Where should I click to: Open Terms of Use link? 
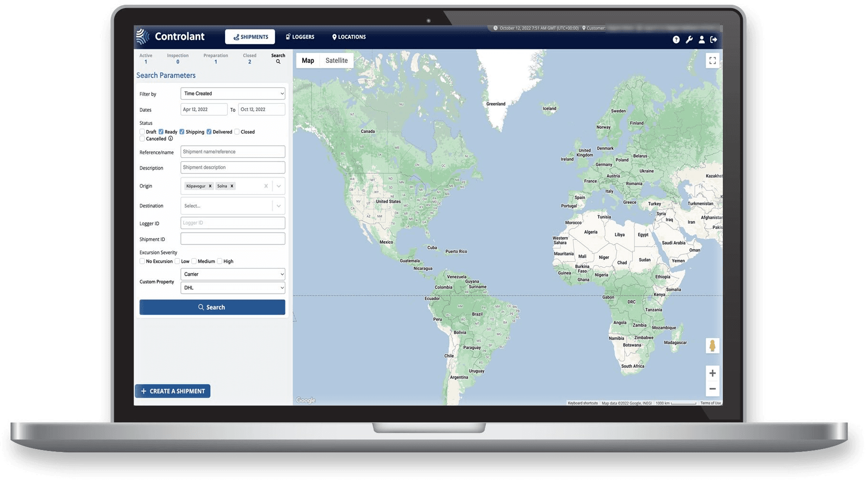click(x=710, y=403)
